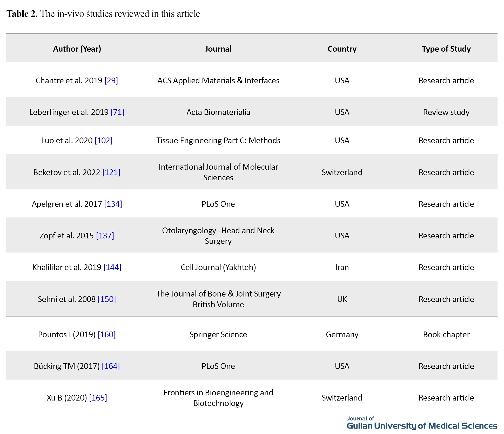Open reference [165] for Xu B
The image size is (504, 434).
pos(98,398)
